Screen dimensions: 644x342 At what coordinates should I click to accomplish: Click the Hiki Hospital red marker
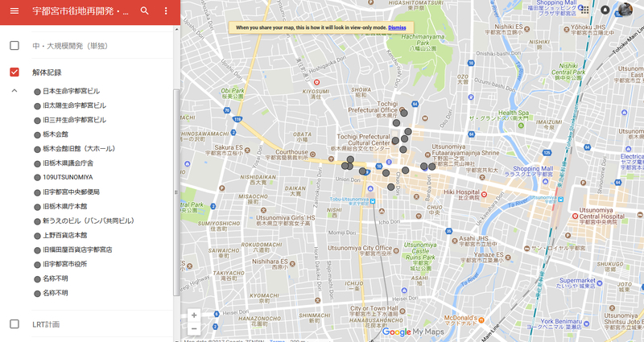[x=485, y=194]
